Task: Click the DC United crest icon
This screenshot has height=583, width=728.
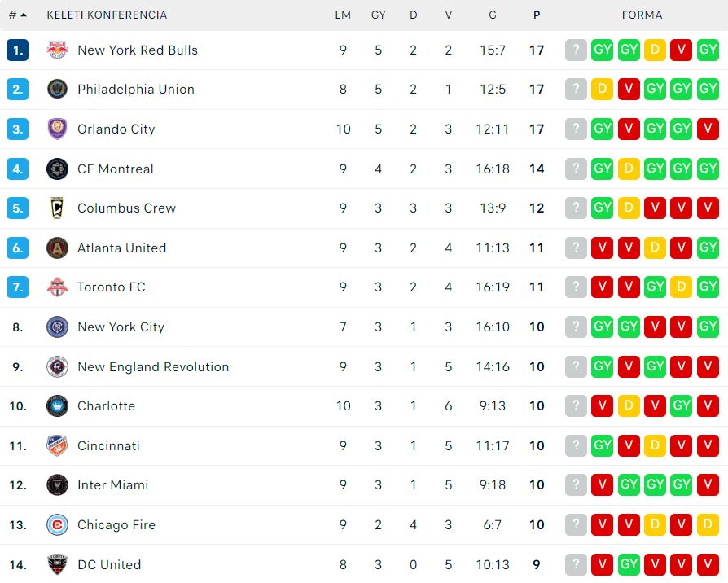Action: [58, 564]
